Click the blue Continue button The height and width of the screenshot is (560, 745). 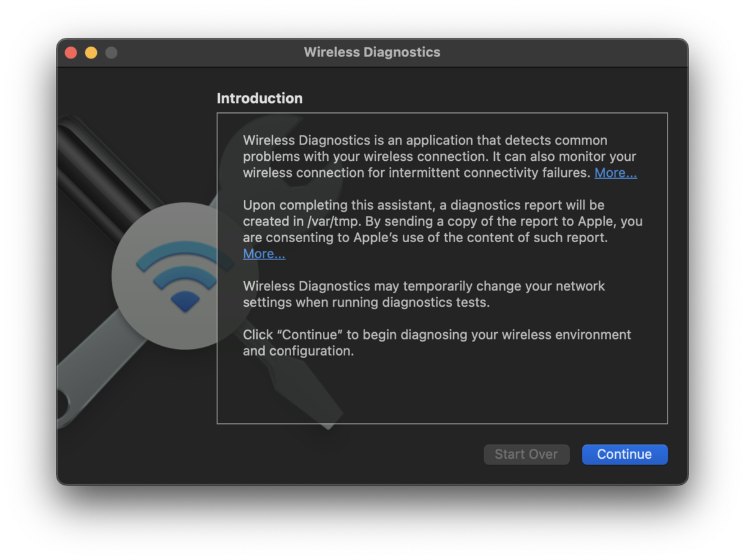point(625,454)
